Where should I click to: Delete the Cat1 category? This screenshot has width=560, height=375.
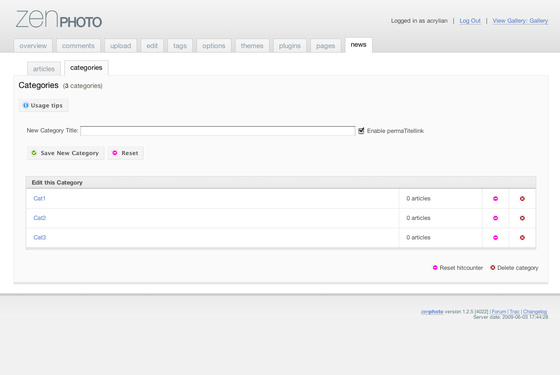[x=522, y=199]
